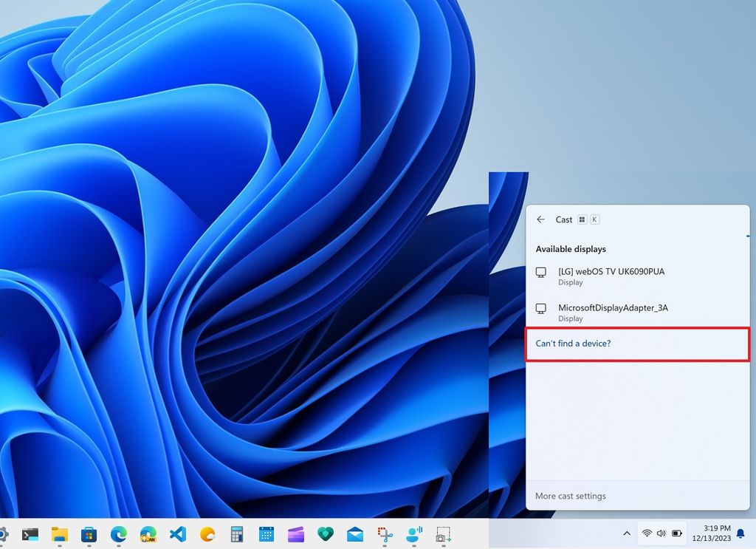Open Windows Terminal from the taskbar
This screenshot has width=756, height=549.
[30, 533]
